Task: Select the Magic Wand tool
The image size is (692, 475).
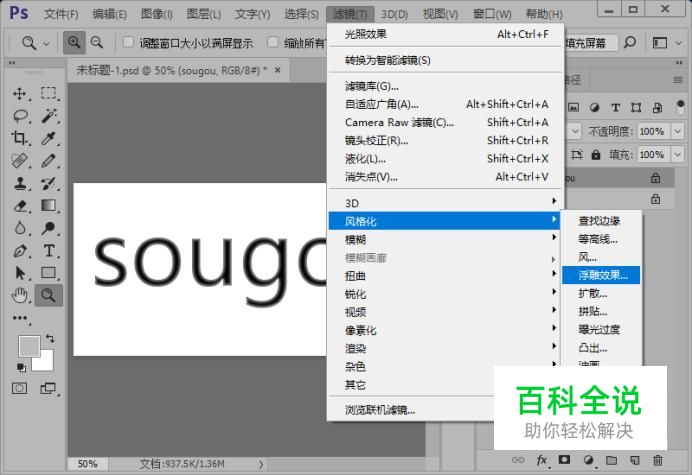Action: tap(49, 116)
